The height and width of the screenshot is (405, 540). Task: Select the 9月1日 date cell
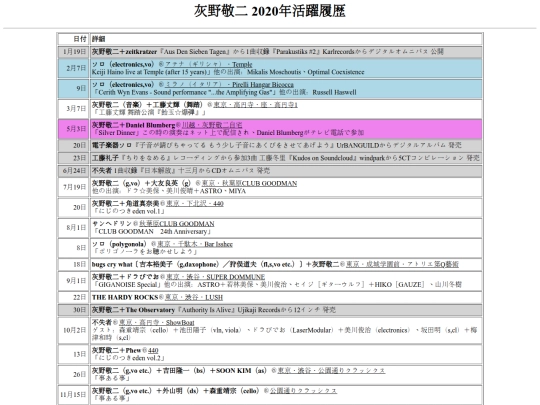[x=74, y=281]
